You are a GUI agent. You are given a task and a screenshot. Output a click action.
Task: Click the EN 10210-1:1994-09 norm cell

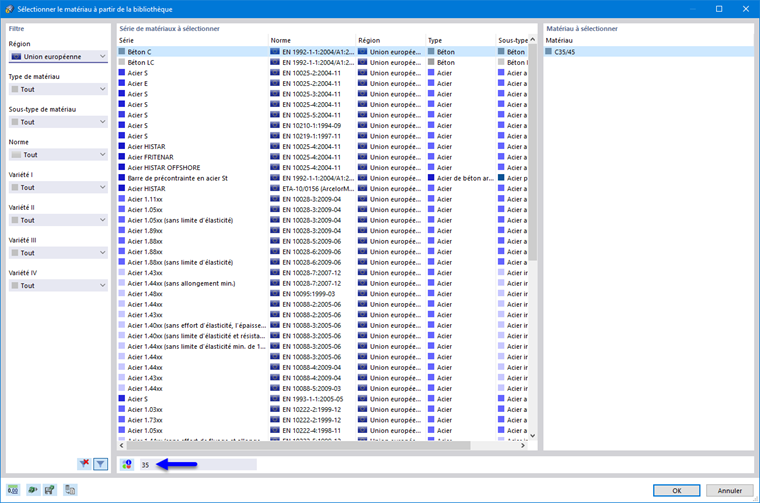[x=312, y=126]
